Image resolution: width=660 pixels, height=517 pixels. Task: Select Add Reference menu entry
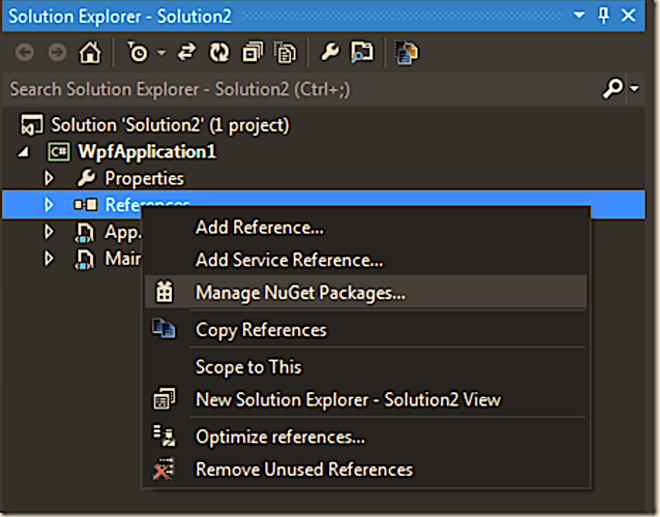coord(259,228)
